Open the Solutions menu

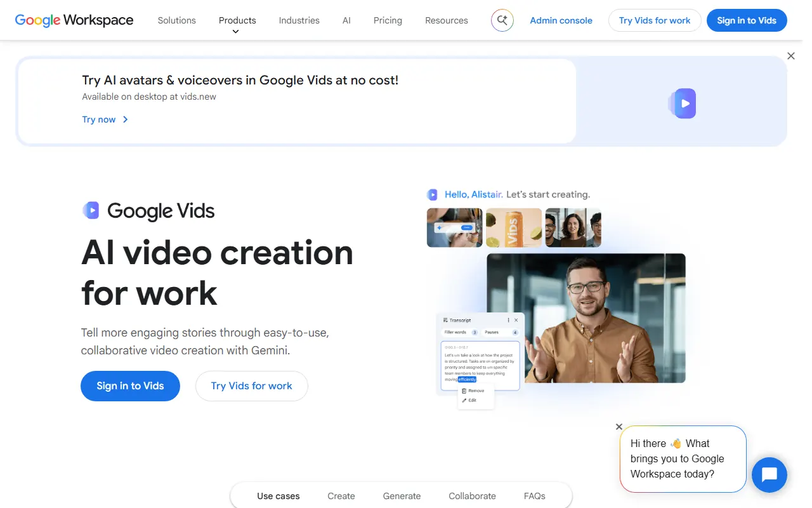tap(176, 20)
